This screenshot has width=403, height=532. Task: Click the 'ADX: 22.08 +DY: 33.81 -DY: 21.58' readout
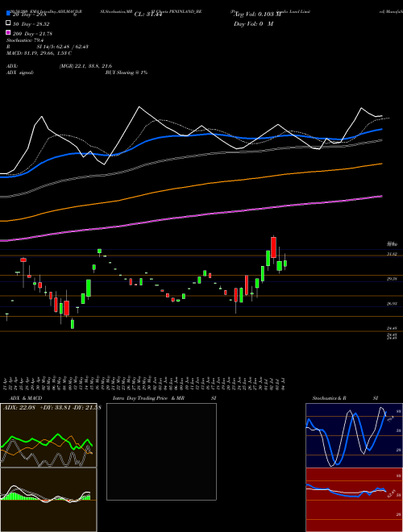(x=52, y=407)
